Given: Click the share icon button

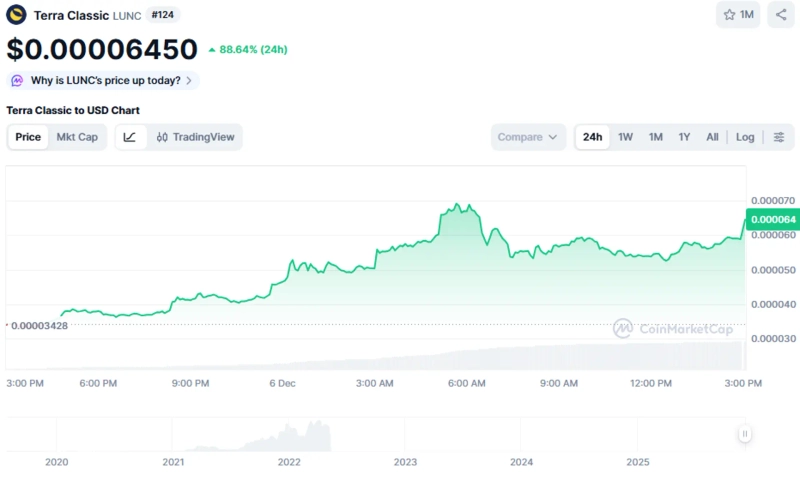Looking at the screenshot, I should pyautogui.click(x=781, y=15).
